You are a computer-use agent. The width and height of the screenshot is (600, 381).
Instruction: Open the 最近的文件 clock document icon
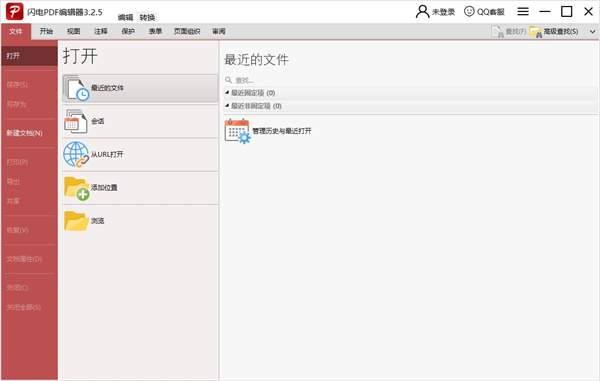tap(77, 88)
